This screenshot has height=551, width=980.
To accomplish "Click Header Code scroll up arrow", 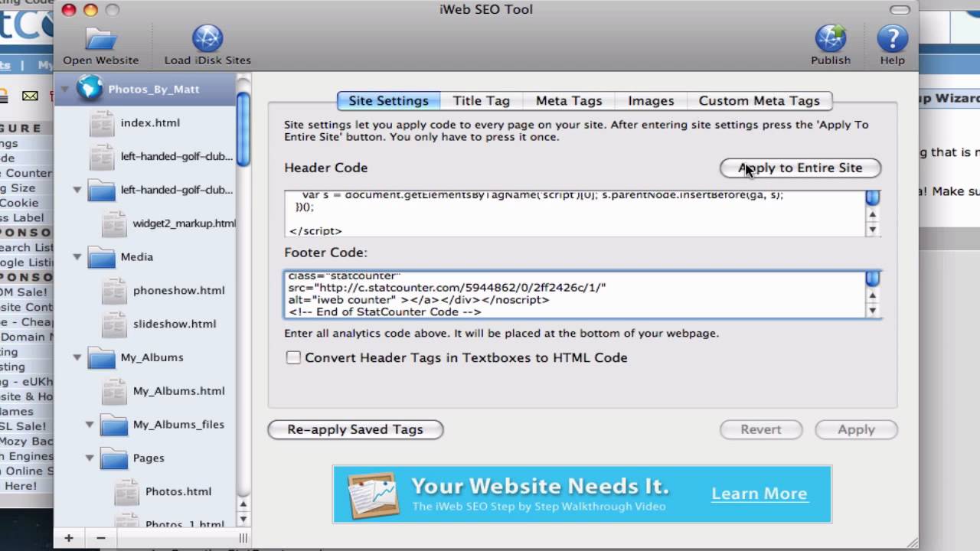I will tap(872, 215).
